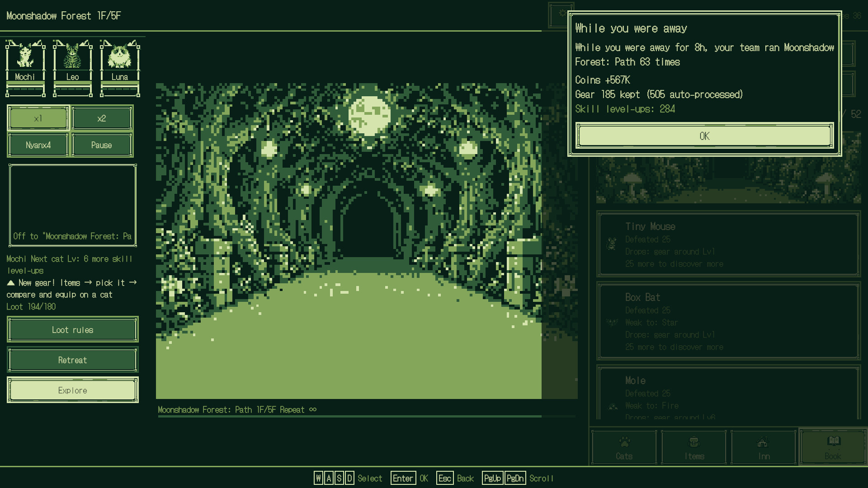Click the mushroom forest banner thumbnail
Screen dimensions: 868x488
(728, 180)
